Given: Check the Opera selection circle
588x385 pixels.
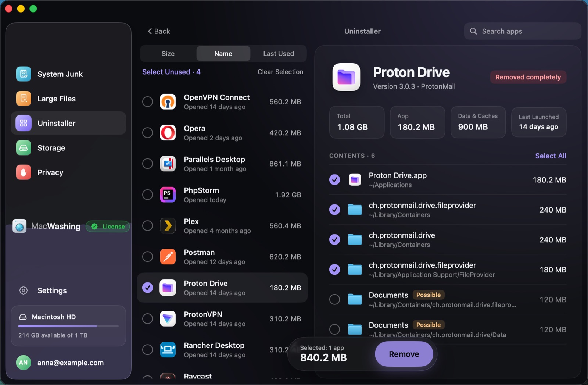Looking at the screenshot, I should pos(147,133).
